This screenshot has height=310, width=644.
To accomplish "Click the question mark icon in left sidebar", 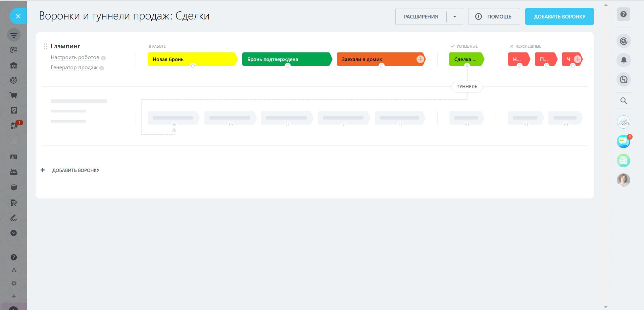I will click(14, 257).
